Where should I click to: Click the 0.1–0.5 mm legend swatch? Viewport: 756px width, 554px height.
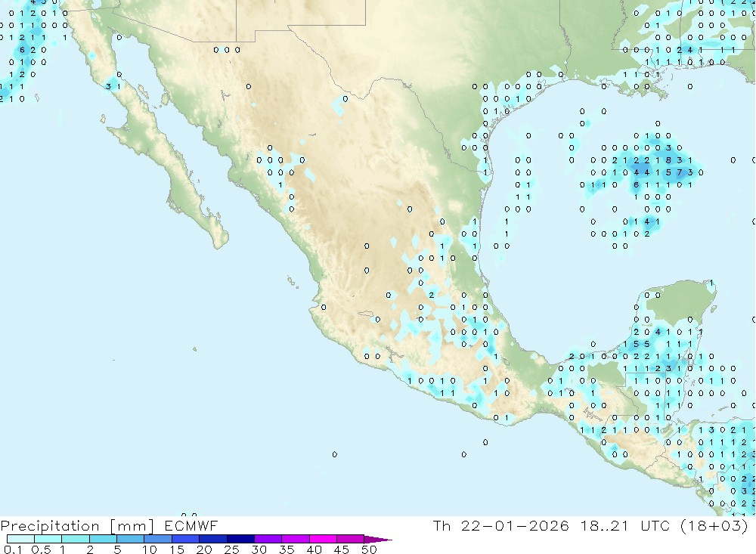coord(20,539)
